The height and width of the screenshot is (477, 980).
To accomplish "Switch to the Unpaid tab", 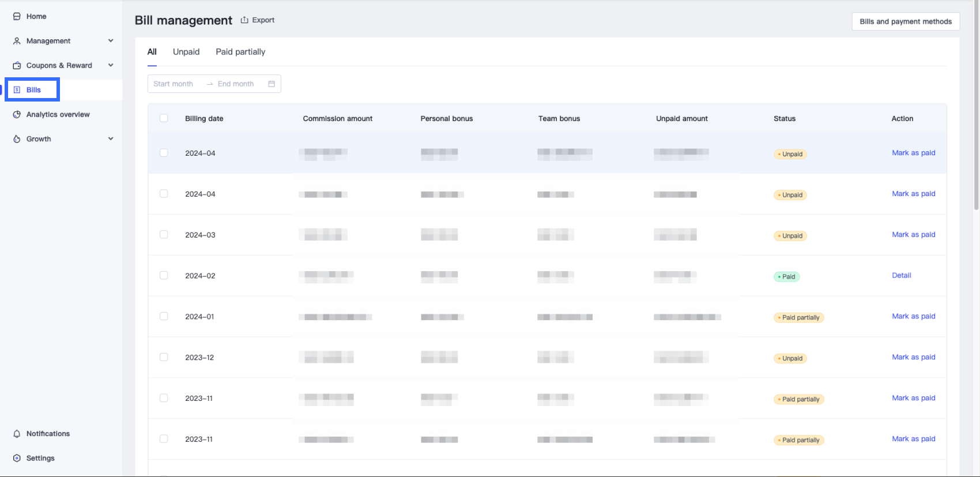I will 186,52.
